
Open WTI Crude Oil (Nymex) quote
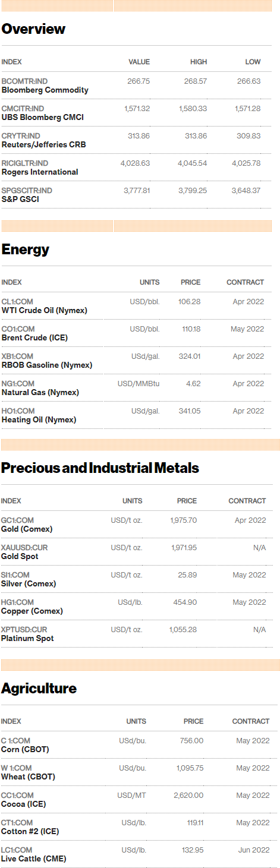coord(45,306)
